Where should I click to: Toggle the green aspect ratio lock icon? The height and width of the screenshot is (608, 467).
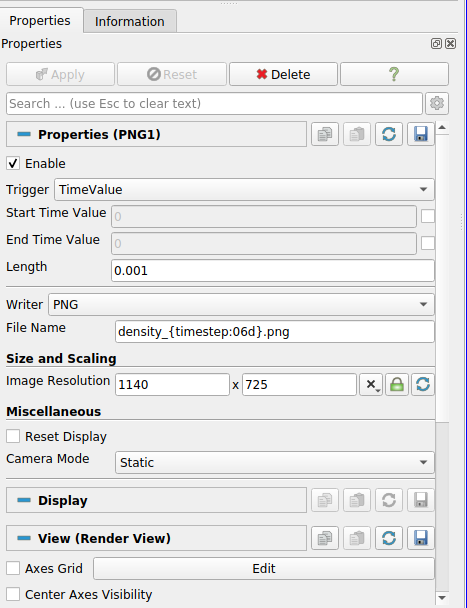point(397,385)
